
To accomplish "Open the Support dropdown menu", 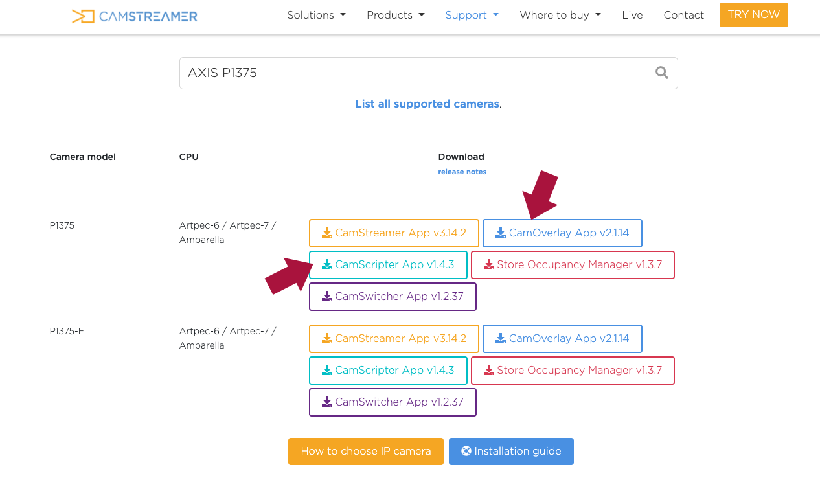I will tap(472, 15).
